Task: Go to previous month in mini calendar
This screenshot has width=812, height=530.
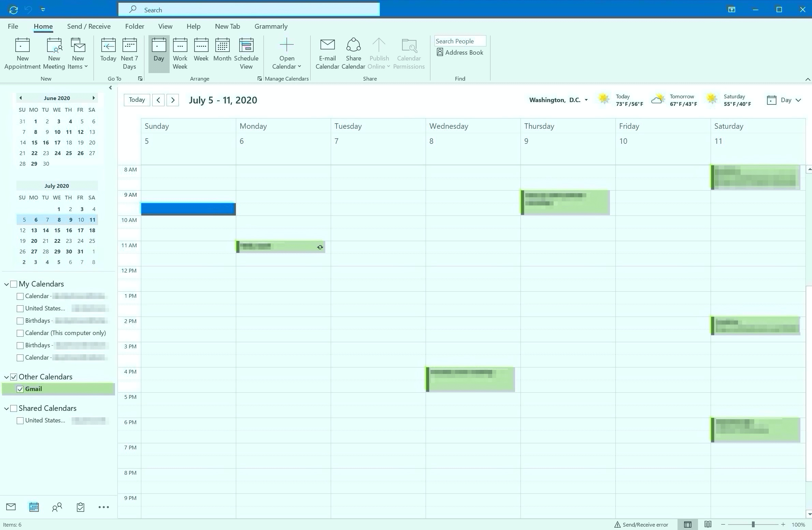Action: [x=20, y=98]
